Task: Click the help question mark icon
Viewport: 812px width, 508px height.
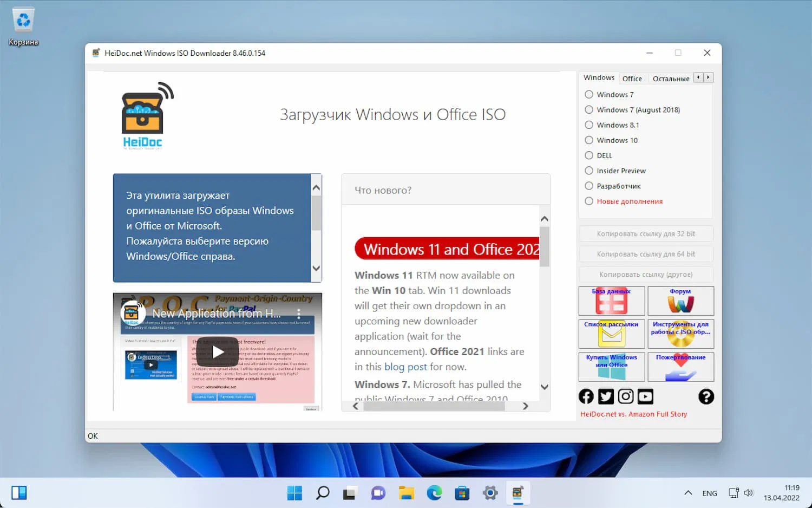Action: 706,397
